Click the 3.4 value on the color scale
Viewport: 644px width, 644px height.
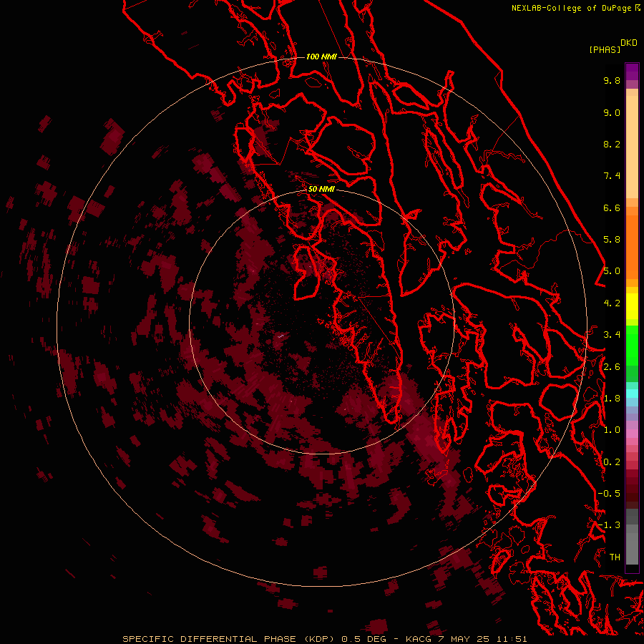click(612, 335)
